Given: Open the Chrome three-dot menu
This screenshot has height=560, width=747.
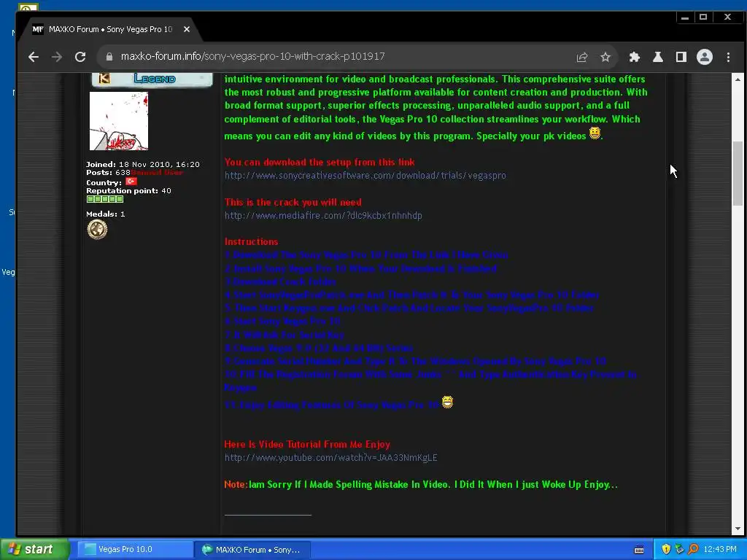Looking at the screenshot, I should 728,57.
